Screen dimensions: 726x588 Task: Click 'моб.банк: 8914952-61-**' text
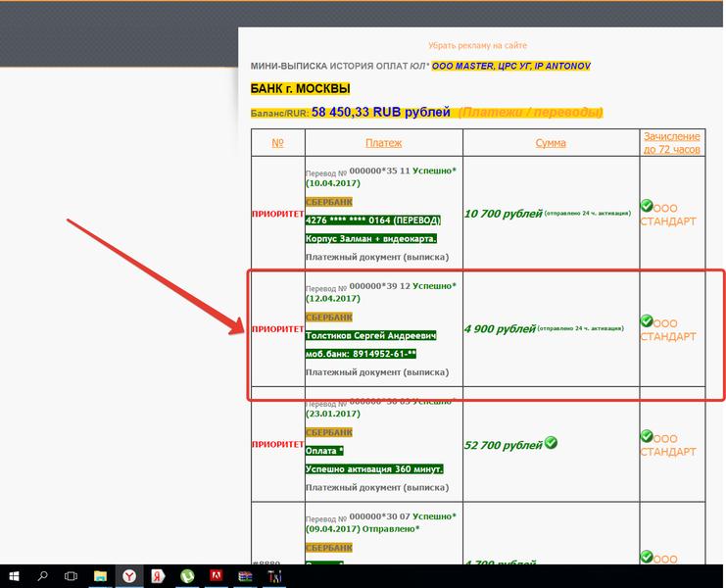(x=361, y=354)
